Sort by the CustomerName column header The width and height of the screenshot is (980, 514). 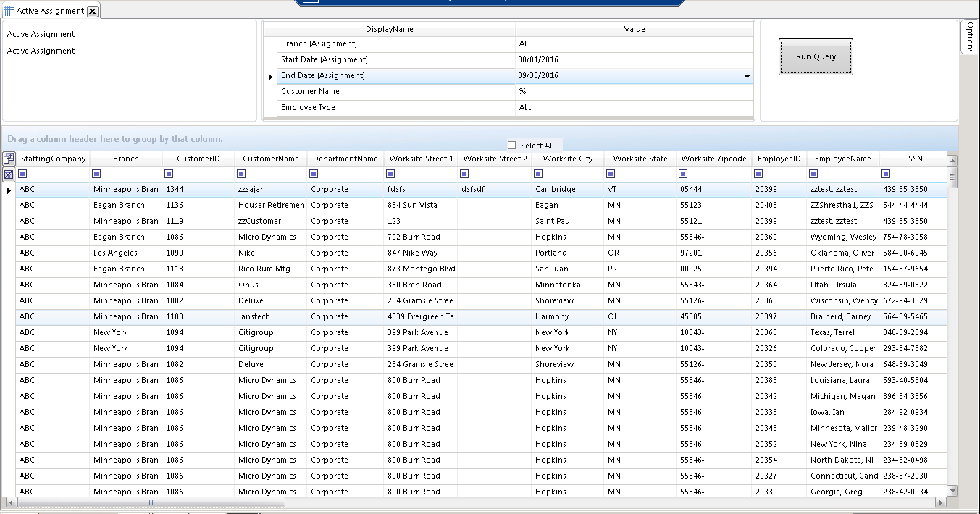point(271,159)
